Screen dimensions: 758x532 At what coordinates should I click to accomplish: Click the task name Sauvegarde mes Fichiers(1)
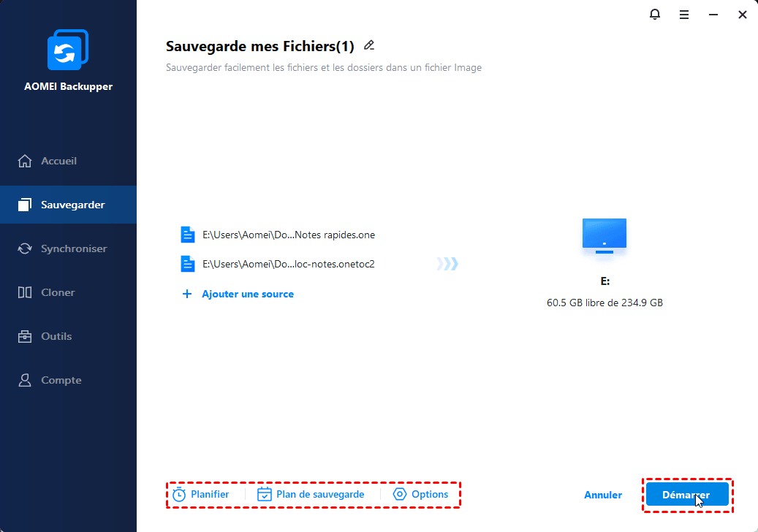tap(259, 46)
